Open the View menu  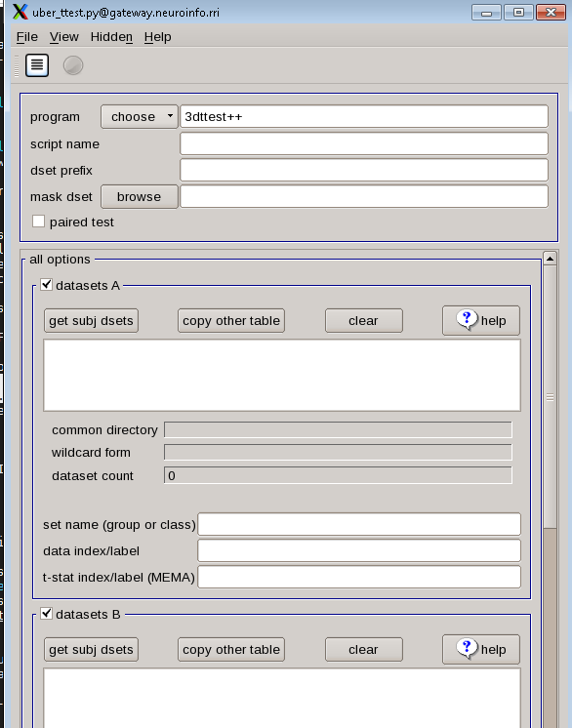[64, 37]
